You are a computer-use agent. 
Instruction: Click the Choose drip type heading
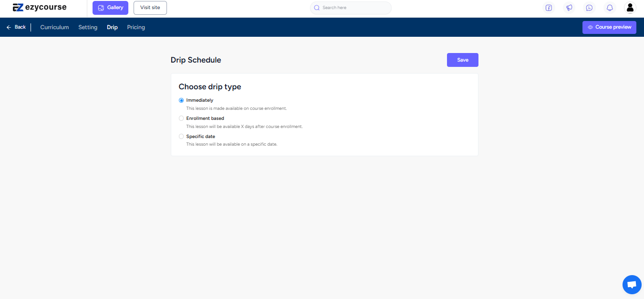click(x=210, y=87)
